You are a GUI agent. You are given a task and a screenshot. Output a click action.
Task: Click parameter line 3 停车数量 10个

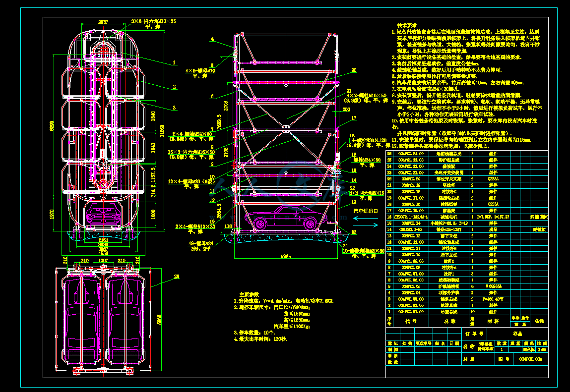click(x=254, y=333)
